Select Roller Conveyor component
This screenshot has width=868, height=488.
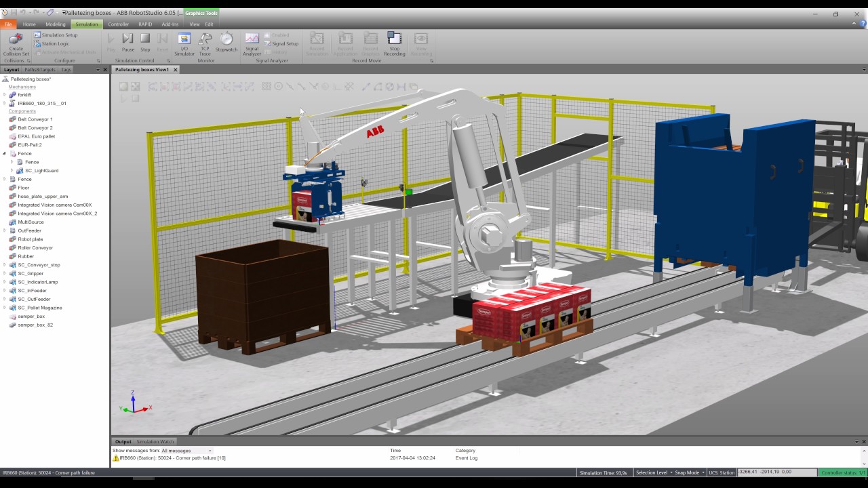tap(35, 248)
